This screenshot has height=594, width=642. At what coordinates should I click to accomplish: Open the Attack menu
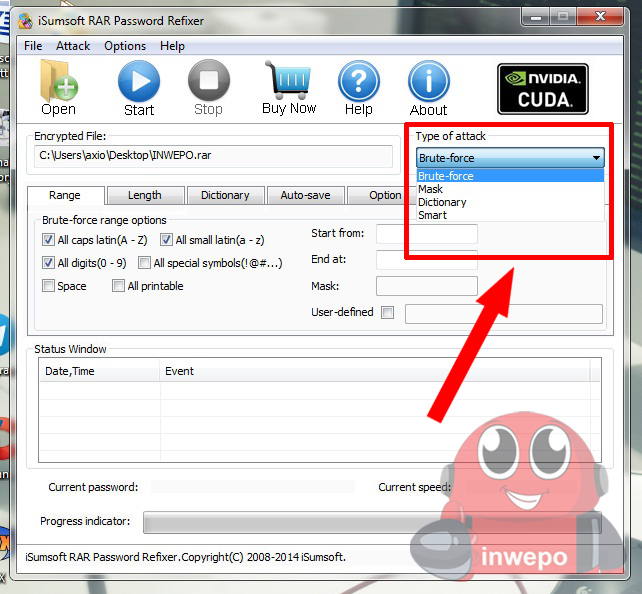click(73, 46)
